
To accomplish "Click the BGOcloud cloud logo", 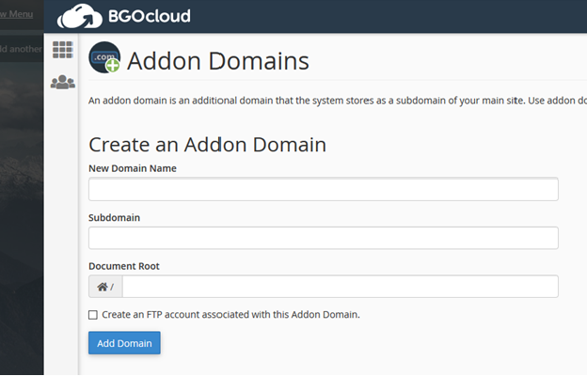I will 79,16.
